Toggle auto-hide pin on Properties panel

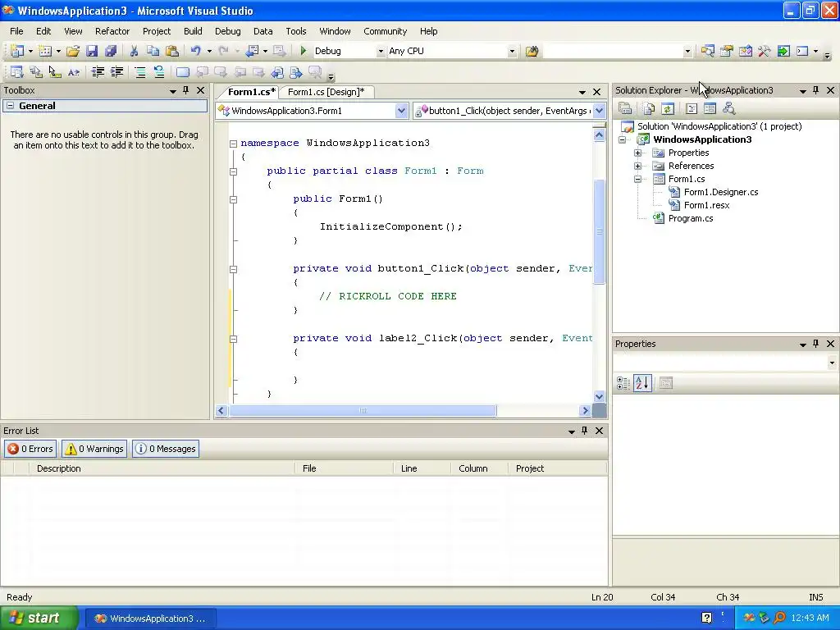click(x=816, y=344)
